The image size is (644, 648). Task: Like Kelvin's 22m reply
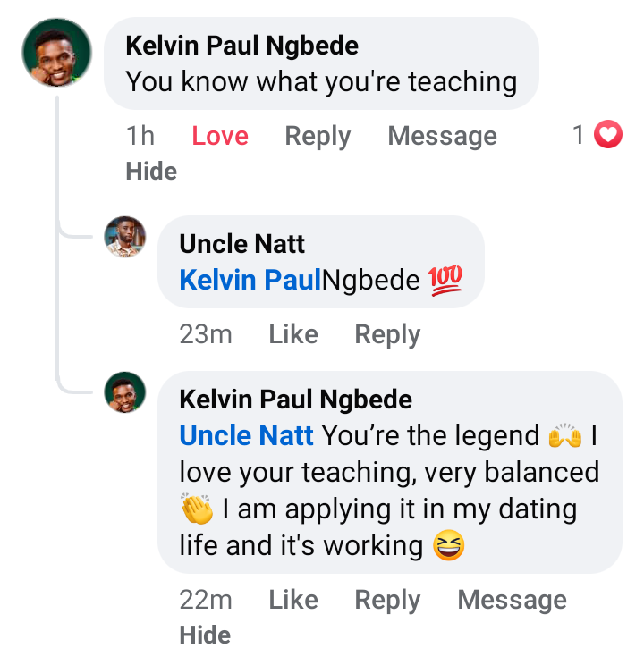[x=293, y=600]
